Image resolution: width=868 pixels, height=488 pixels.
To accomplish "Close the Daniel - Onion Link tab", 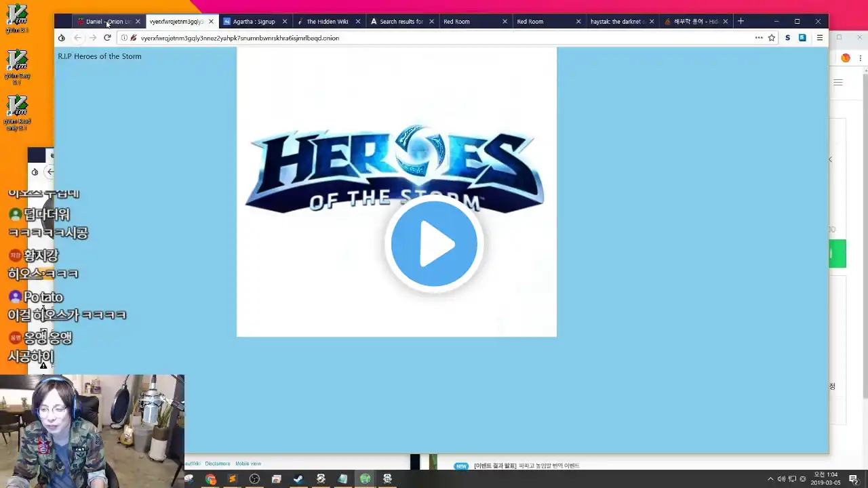I will click(138, 22).
